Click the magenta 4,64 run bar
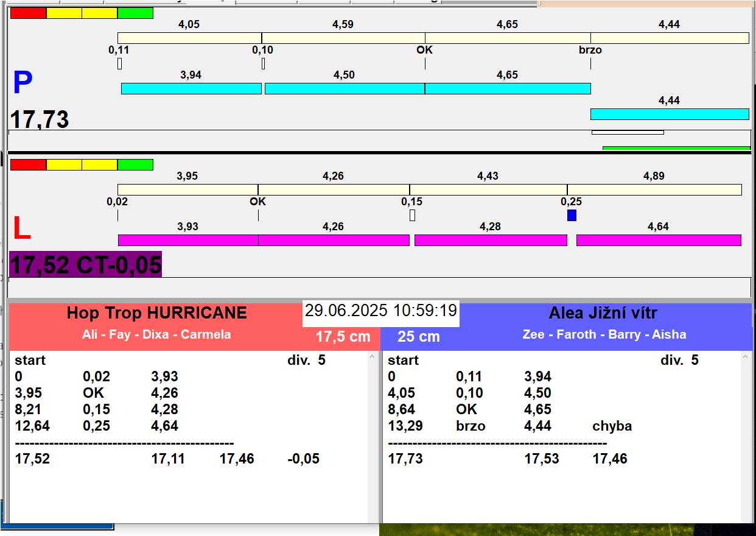This screenshot has width=756, height=536. (659, 240)
